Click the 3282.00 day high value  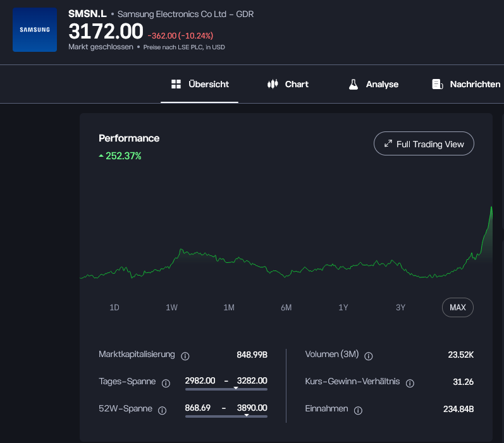coord(252,380)
